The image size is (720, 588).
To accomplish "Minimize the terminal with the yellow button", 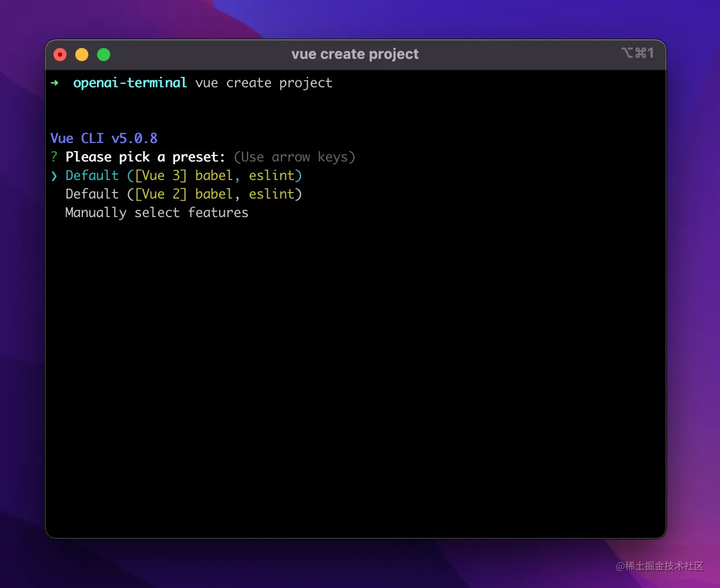I will pos(82,55).
